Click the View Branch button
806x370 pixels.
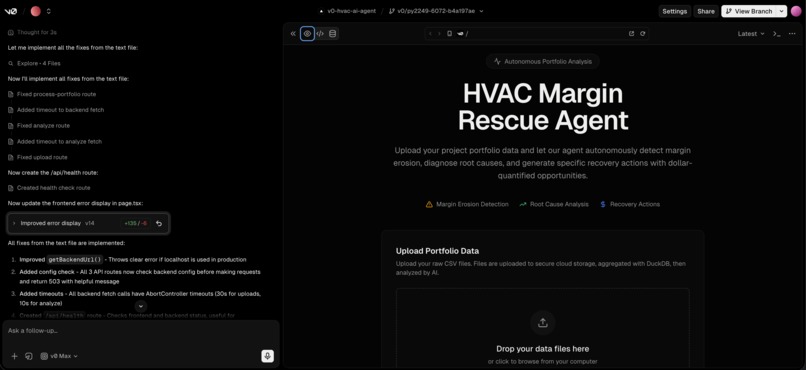748,11
